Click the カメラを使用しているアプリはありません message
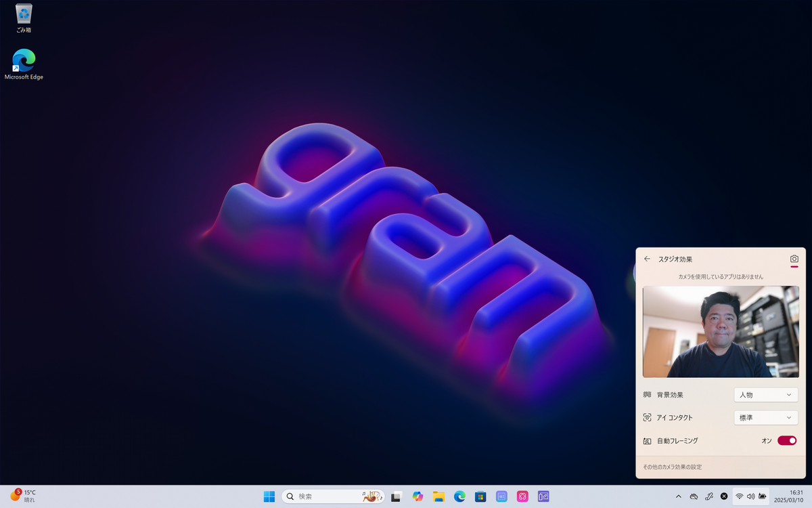 click(721, 276)
